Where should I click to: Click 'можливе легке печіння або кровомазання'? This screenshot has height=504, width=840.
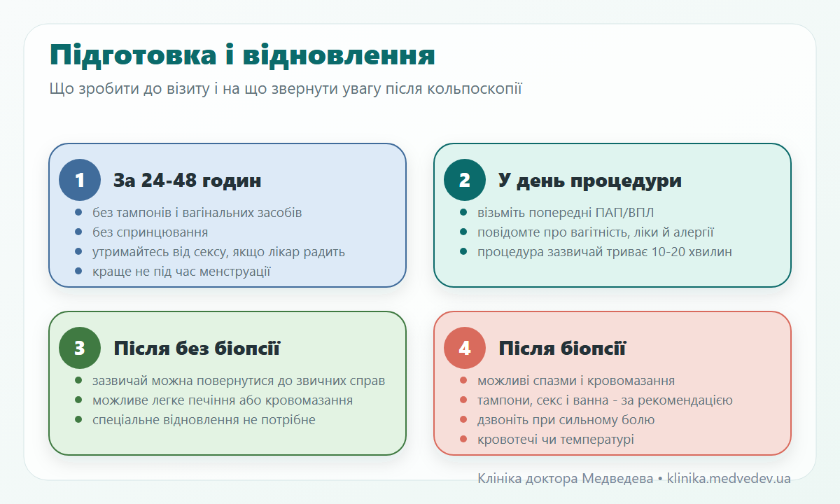223,400
